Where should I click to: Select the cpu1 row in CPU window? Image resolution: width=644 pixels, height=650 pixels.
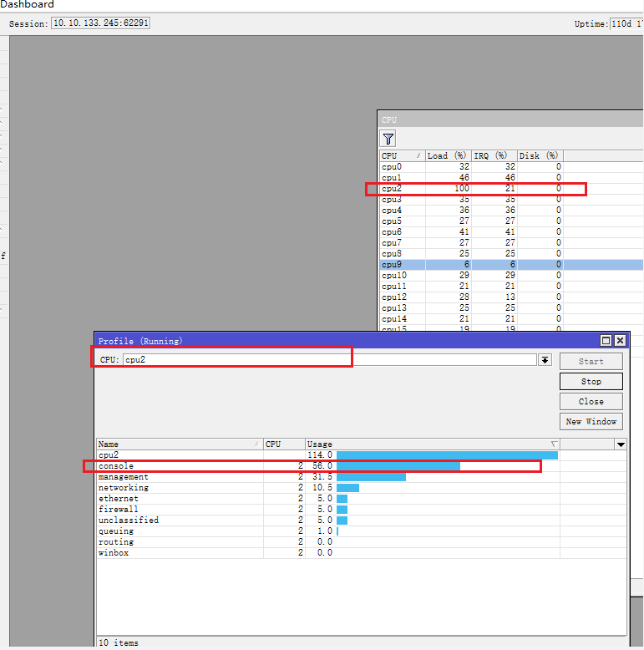[511, 177]
